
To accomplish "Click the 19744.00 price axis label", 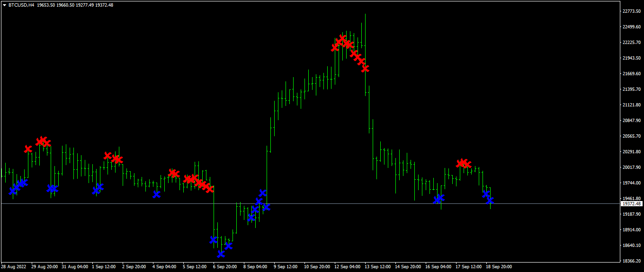I will [x=633, y=183].
